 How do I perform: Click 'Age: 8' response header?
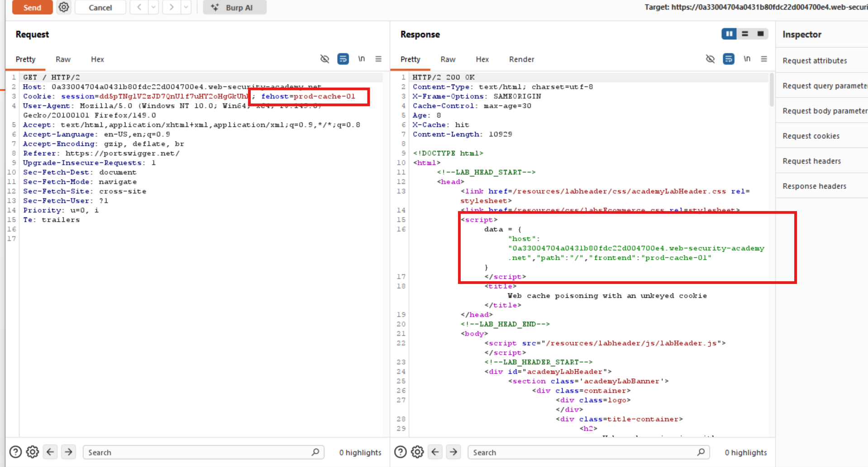tap(426, 115)
